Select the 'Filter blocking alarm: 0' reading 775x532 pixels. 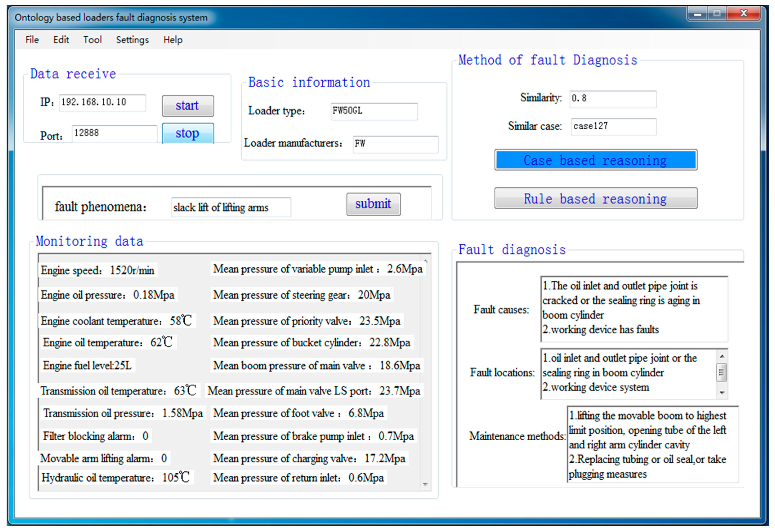point(96,436)
